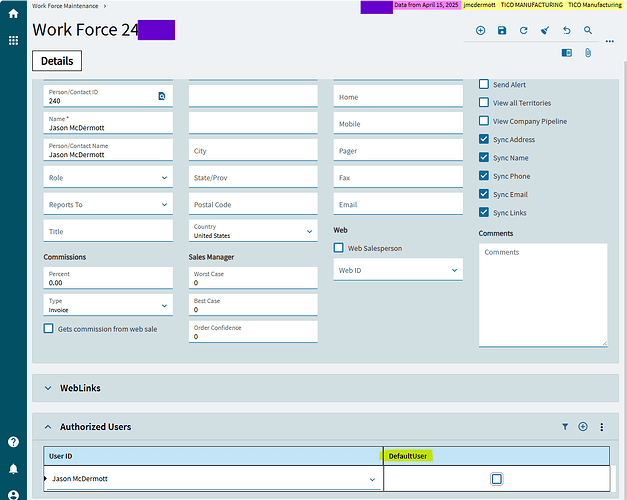
Task: Click the Title field
Action: 108,231
